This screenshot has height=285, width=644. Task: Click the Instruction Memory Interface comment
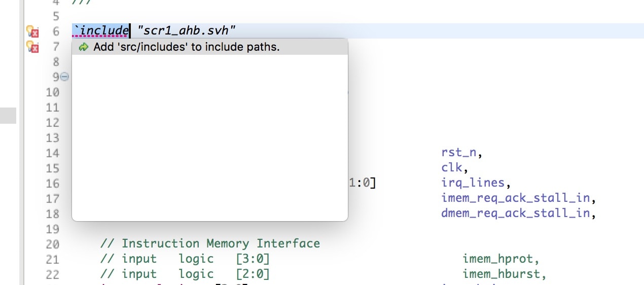point(210,244)
